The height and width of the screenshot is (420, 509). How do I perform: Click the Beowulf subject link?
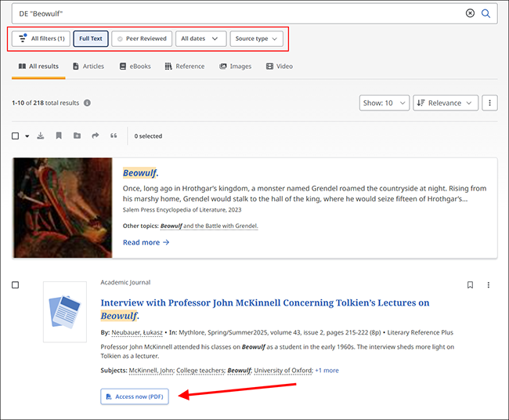tap(240, 371)
